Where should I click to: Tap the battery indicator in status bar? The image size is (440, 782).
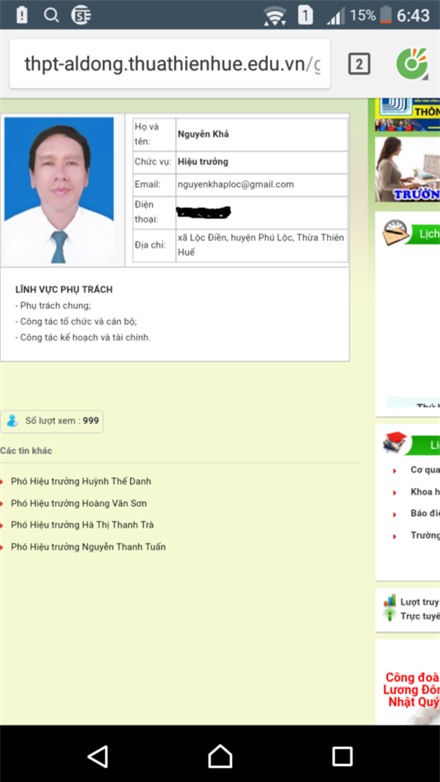coord(386,15)
